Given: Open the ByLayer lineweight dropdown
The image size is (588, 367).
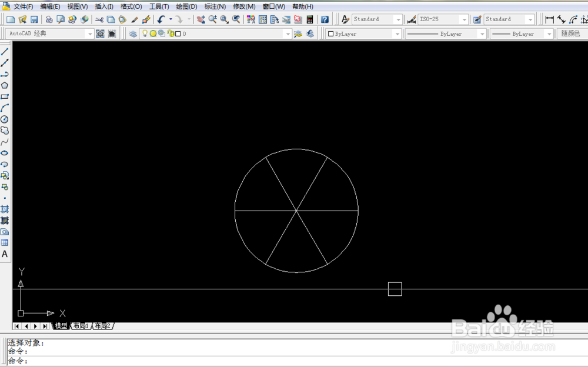Looking at the screenshot, I should [549, 34].
